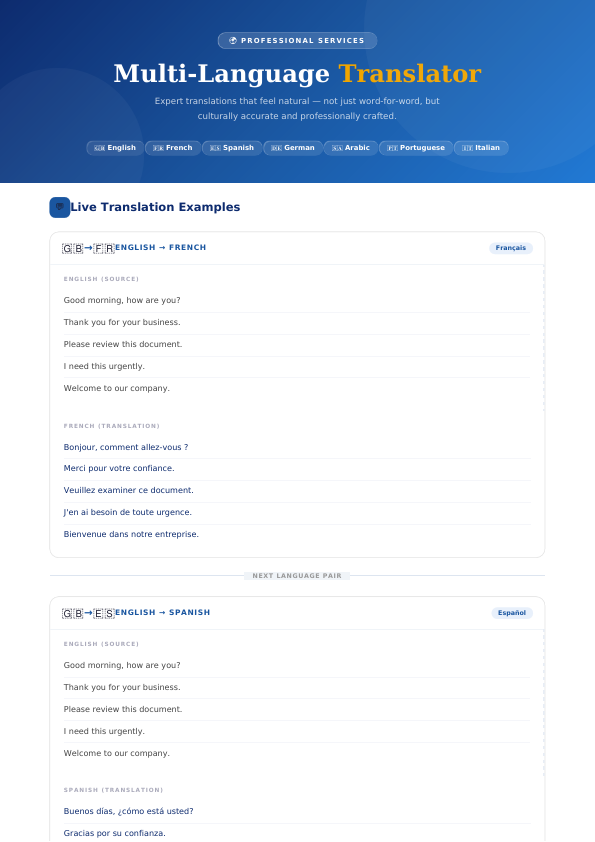Image resolution: width=595 pixels, height=842 pixels.
Task: Click the NEXT LANGUAGE PAIR divider label
Action: pyautogui.click(x=297, y=576)
